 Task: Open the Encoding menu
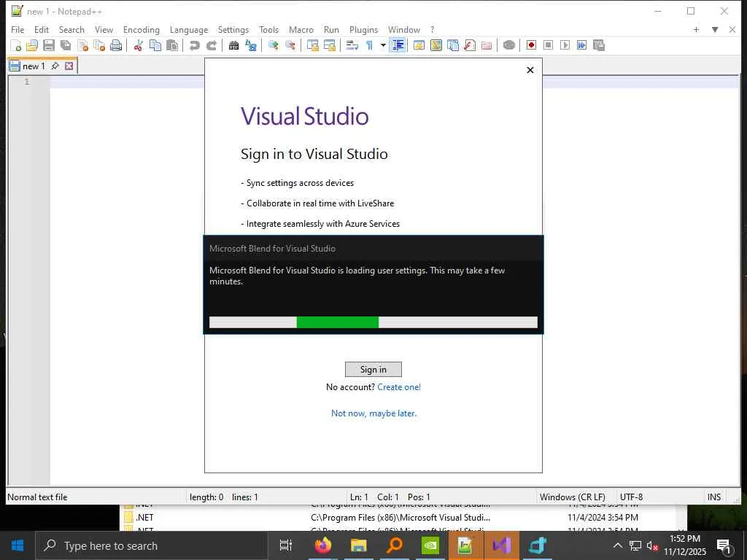[x=141, y=29]
